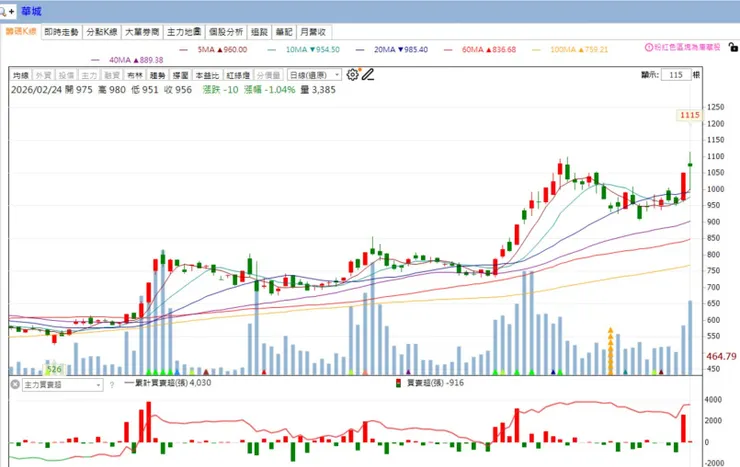Click the 顯示 bar count field showing 115
Screen dimensions: 740x467
676,75
